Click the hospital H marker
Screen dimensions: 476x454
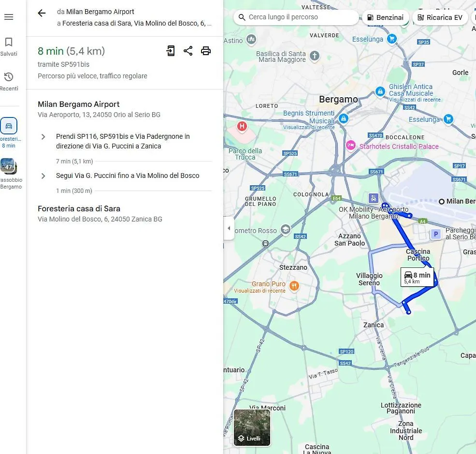pyautogui.click(x=242, y=126)
